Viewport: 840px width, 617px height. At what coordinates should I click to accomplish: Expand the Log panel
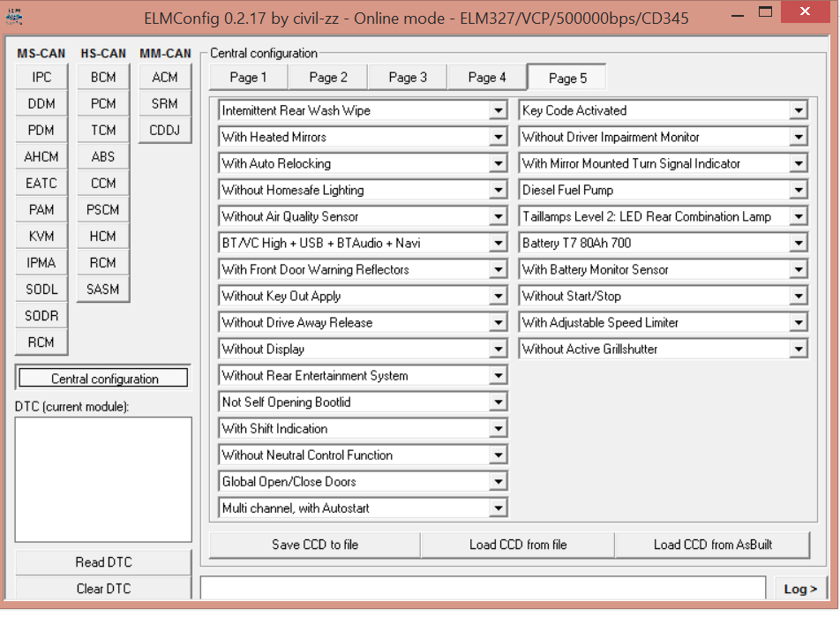(800, 589)
